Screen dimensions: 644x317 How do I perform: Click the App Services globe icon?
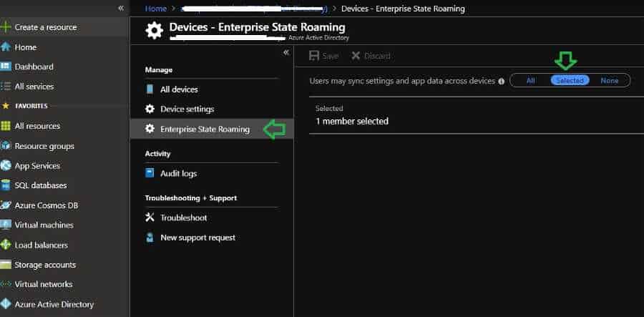coord(6,165)
